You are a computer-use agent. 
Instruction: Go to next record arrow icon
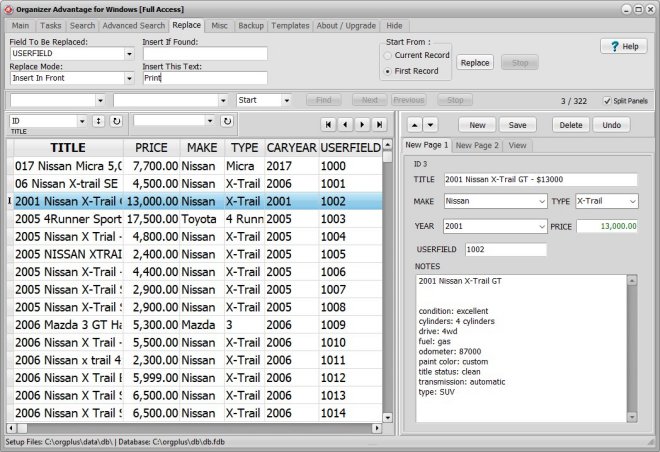362,125
